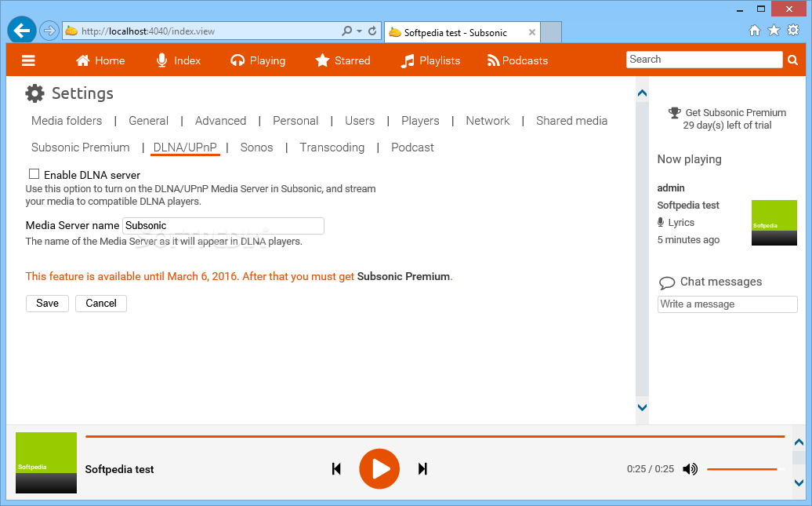Click the 0:25 / 0:25 time display

(651, 469)
